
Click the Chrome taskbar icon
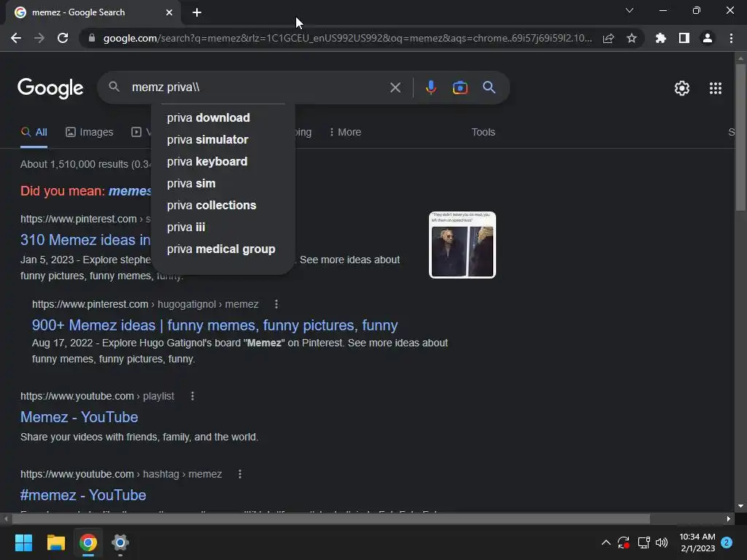tap(88, 542)
